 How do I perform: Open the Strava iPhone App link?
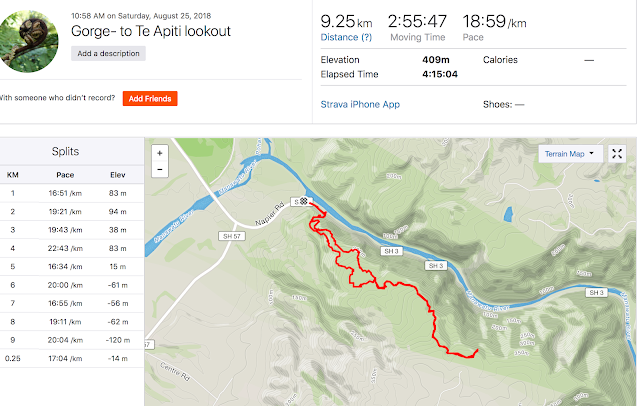point(361,103)
